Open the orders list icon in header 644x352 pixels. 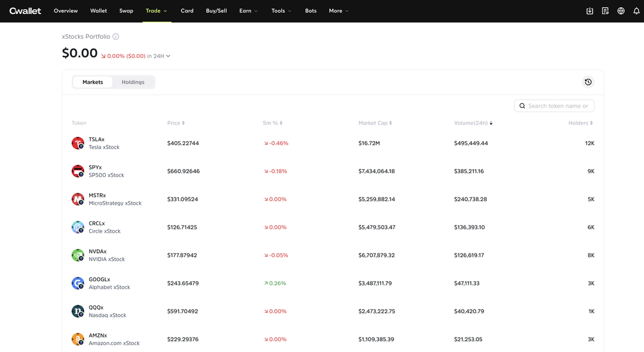(605, 11)
